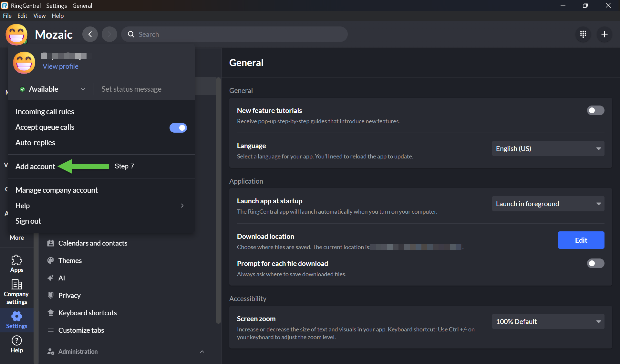Open Apps puzzle icon in sidebar
This screenshot has height=364, width=620.
[16, 264]
